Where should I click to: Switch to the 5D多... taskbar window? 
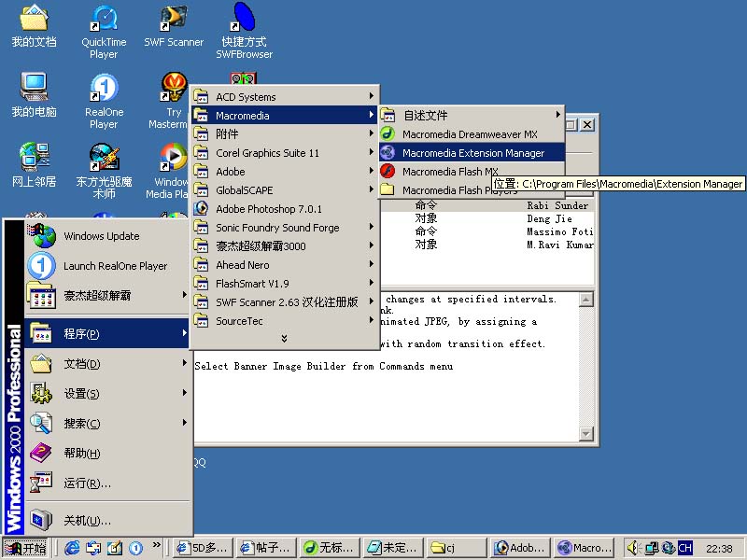(203, 548)
